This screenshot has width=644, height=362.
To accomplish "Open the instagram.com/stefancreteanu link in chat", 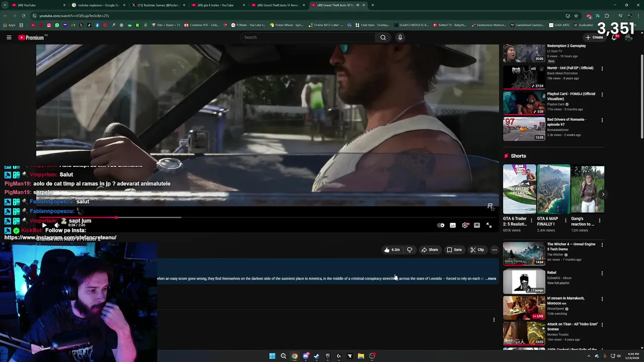I will pyautogui.click(x=60, y=237).
